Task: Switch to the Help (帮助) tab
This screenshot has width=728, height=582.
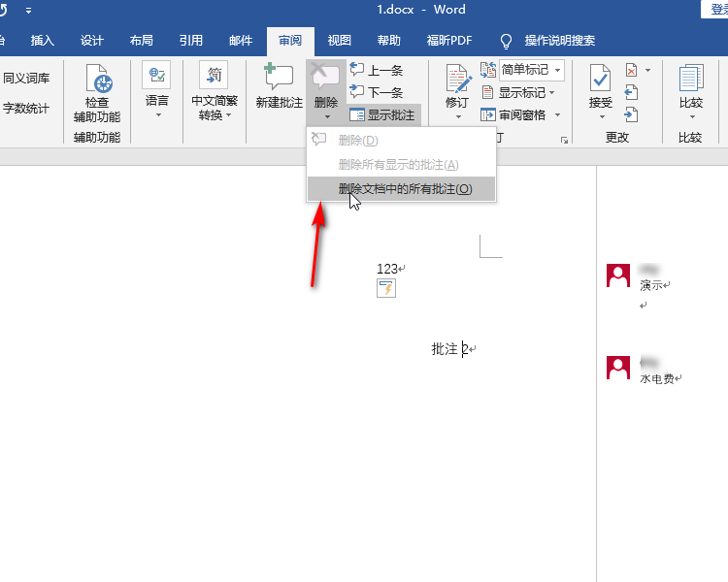Action: click(x=389, y=41)
